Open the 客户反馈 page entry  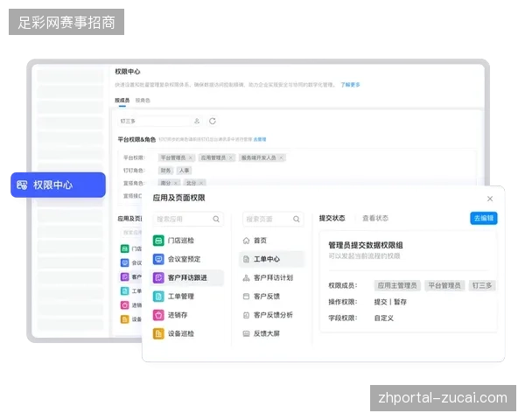point(262,297)
